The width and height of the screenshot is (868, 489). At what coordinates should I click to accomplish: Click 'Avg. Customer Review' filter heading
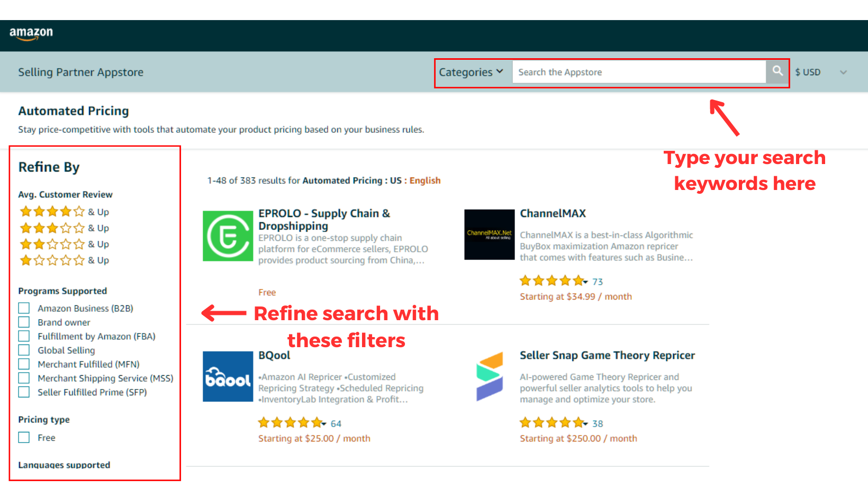[x=66, y=195]
